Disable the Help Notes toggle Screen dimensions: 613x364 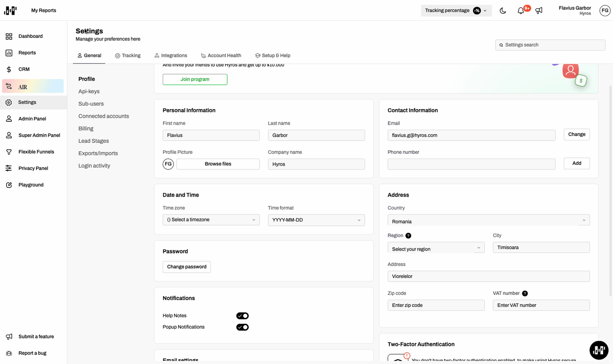(242, 316)
